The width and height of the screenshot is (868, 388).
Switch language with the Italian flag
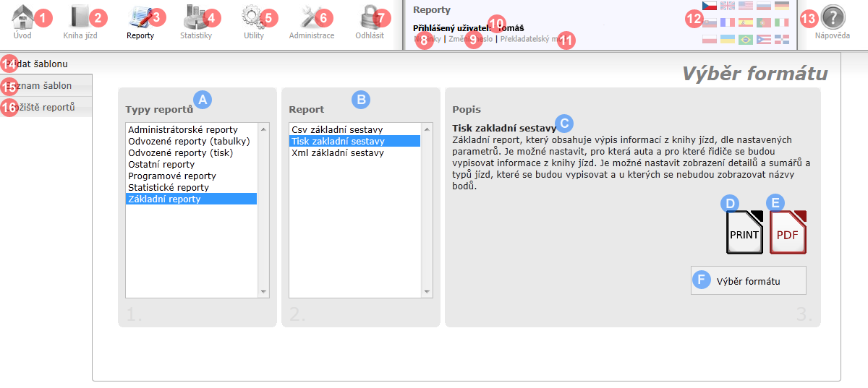(782, 22)
